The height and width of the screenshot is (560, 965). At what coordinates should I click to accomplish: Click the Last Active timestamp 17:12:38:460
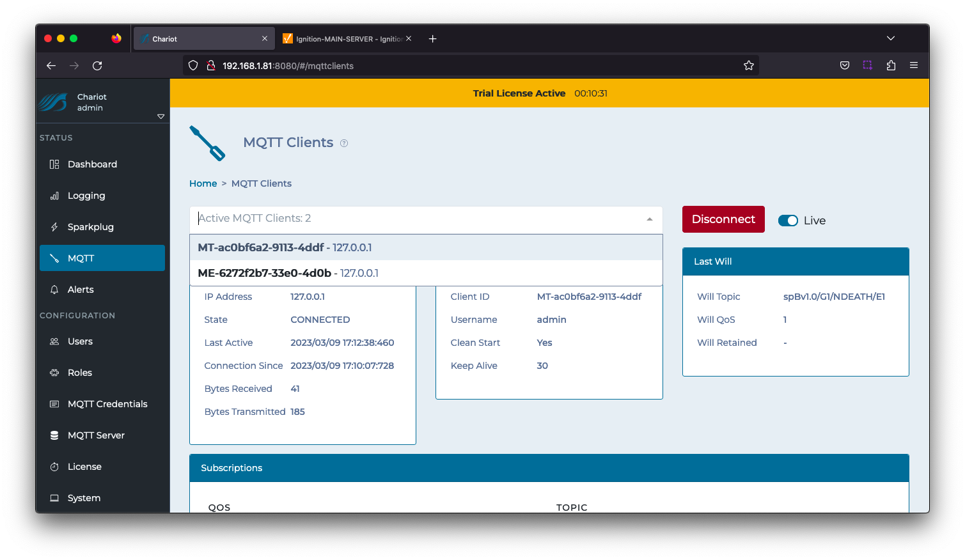[x=342, y=343]
